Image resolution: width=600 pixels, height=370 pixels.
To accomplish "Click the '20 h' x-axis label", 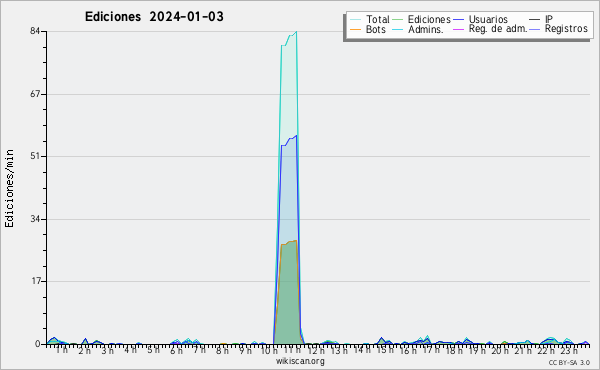I will pos(500,350).
